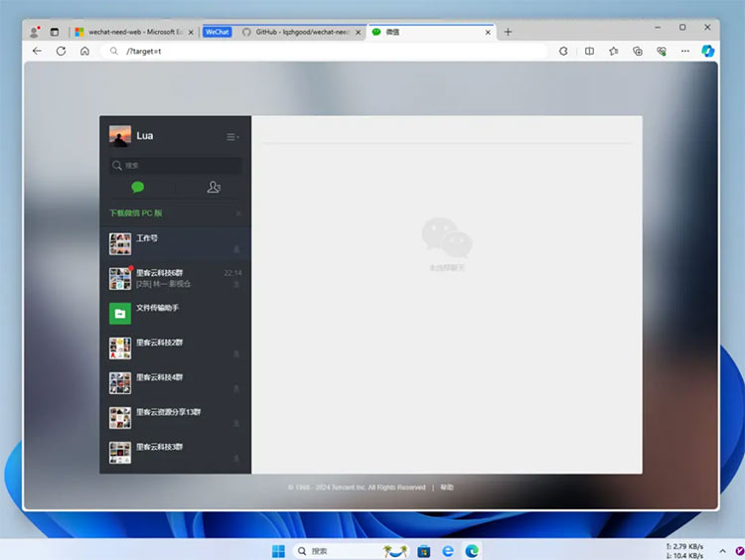
Task: Open a new browser tab
Action: pos(508,32)
